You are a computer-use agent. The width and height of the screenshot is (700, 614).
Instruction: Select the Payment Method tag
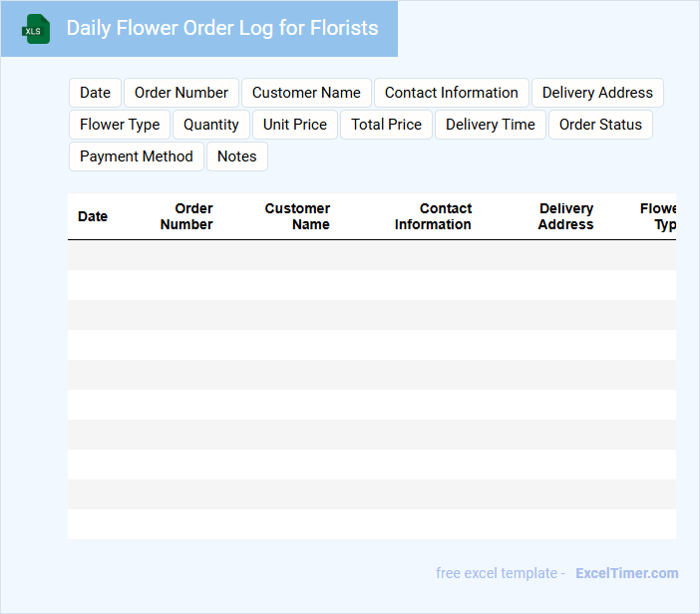[x=137, y=156]
